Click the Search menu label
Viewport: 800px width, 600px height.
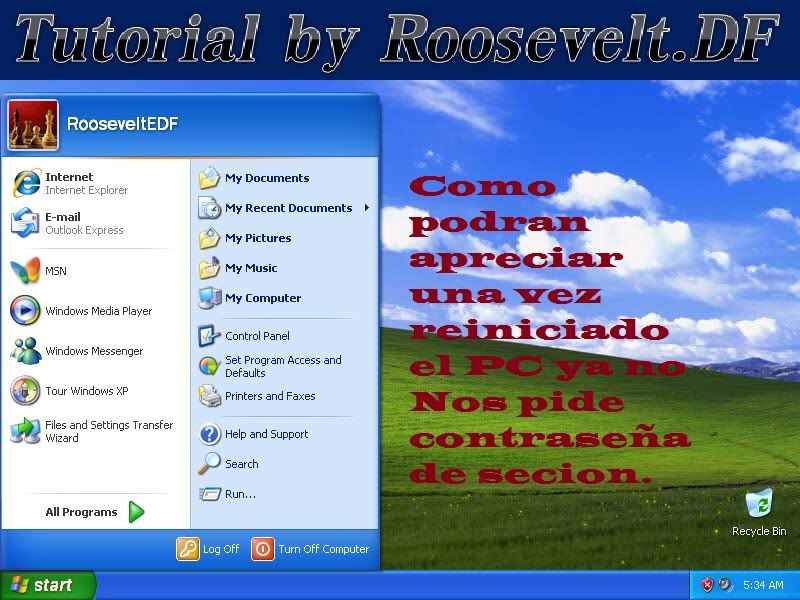[x=242, y=464]
